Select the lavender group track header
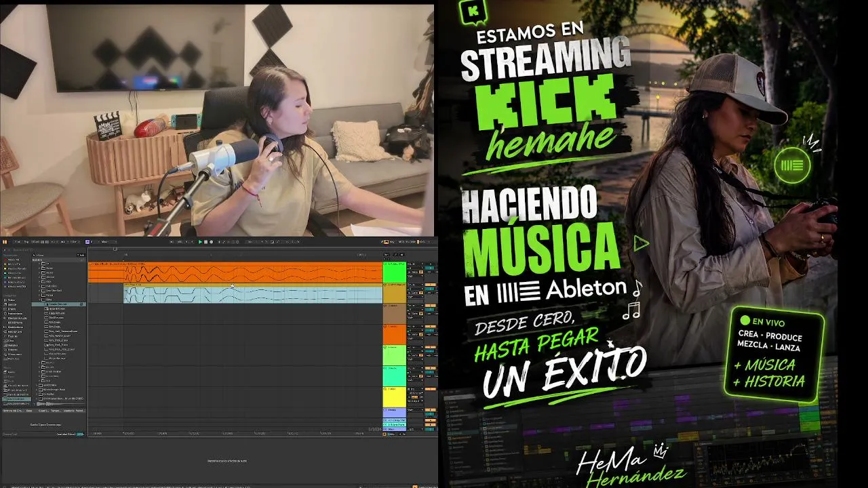The image size is (868, 488). (x=394, y=412)
